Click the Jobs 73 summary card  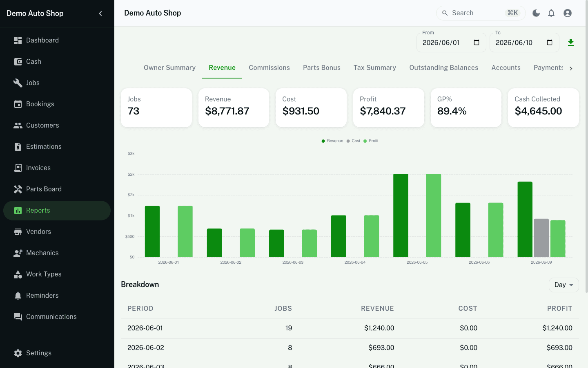156,108
